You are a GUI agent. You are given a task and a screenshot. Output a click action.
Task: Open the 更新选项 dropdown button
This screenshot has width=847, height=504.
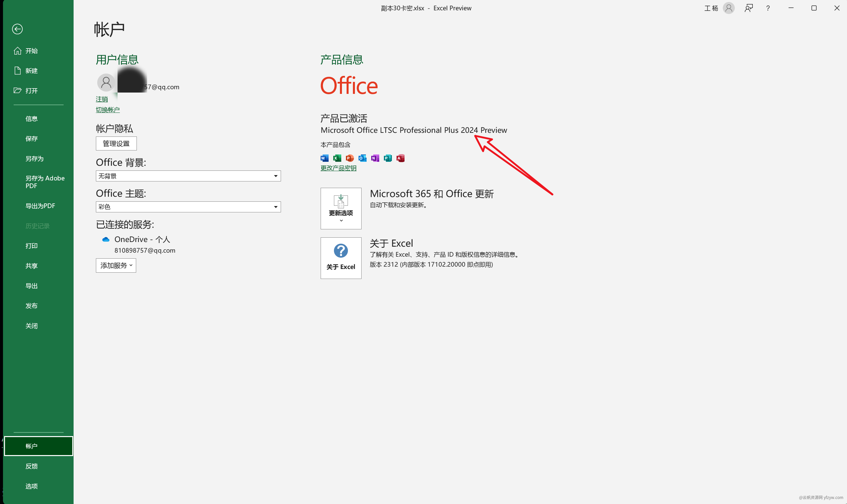coord(341,208)
